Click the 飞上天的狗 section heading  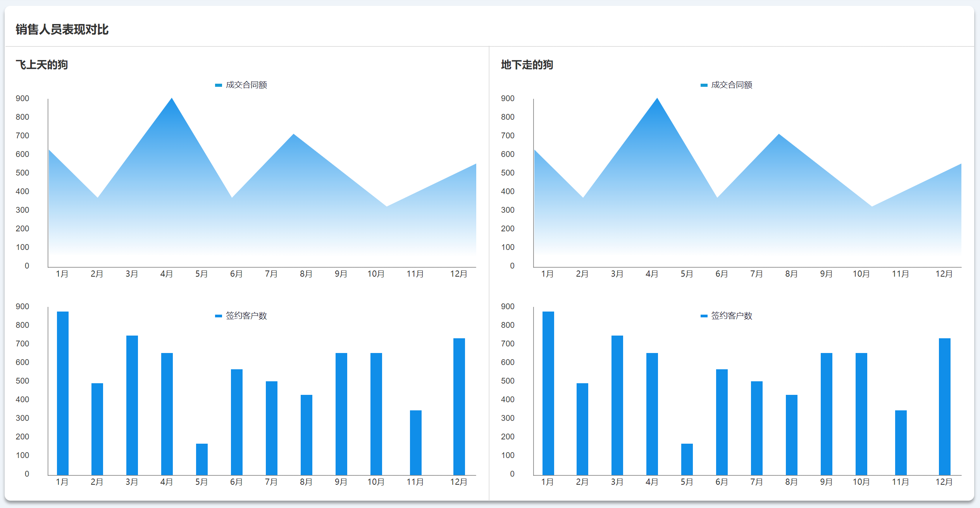tap(42, 65)
